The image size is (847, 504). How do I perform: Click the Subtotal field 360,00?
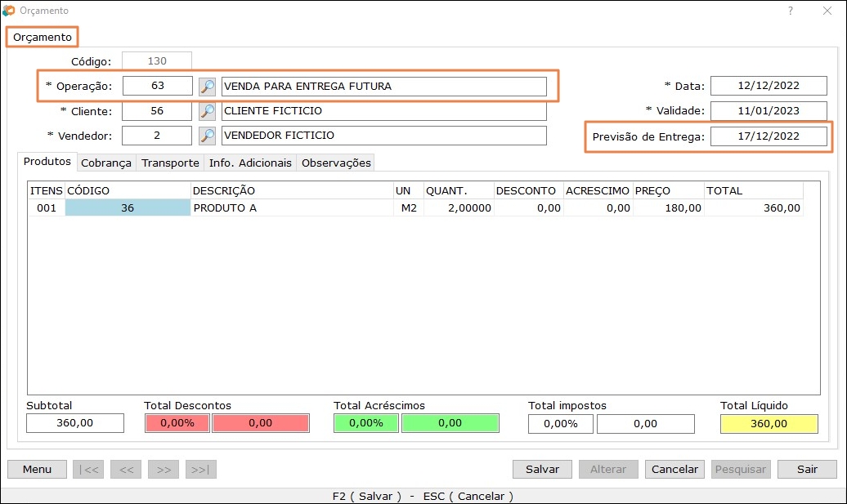point(75,423)
